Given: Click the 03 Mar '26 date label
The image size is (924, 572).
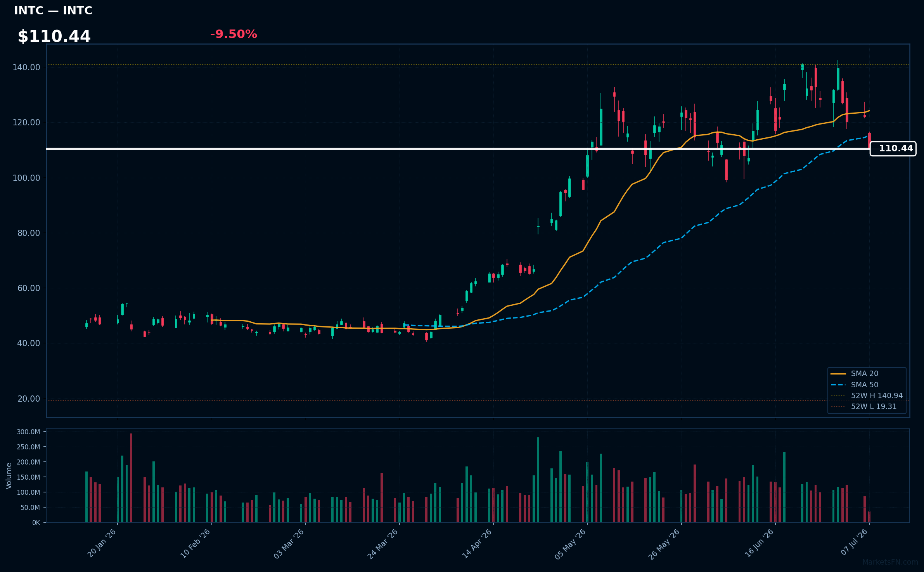Looking at the screenshot, I should coord(289,544).
